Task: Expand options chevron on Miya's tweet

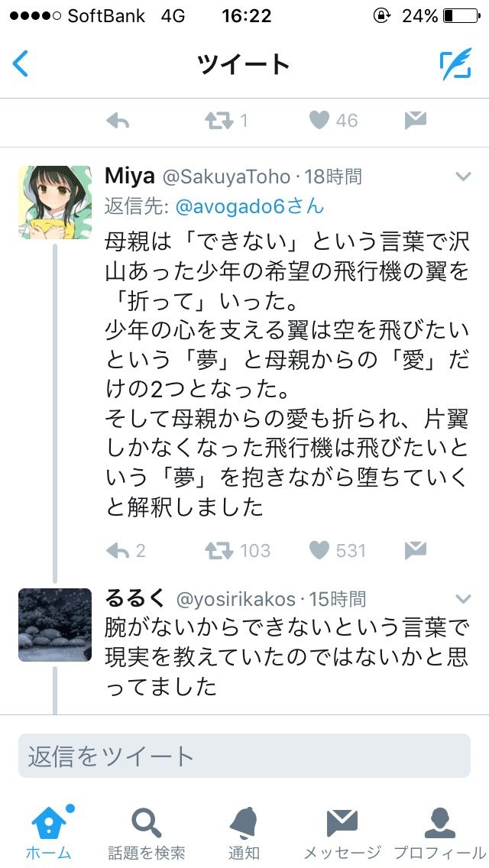Action: [x=463, y=177]
